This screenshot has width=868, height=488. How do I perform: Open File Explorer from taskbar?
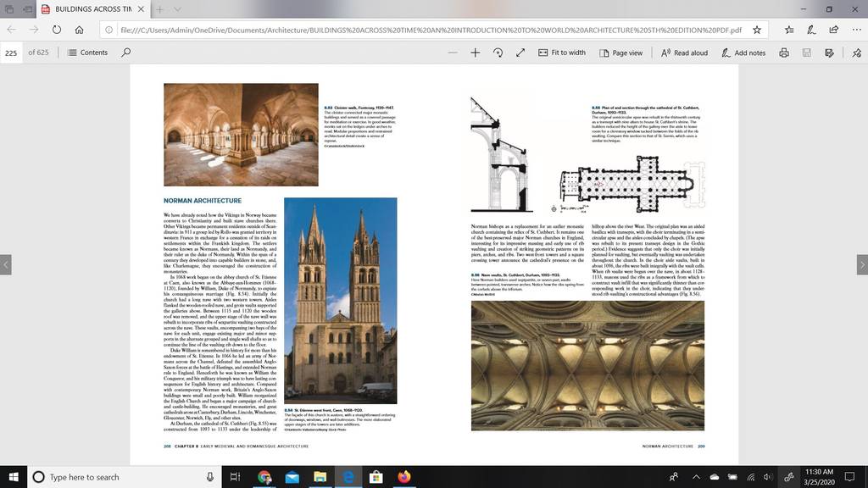tap(320, 477)
